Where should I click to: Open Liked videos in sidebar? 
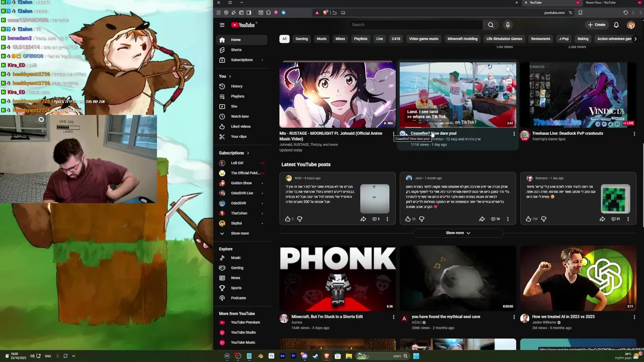pyautogui.click(x=242, y=126)
